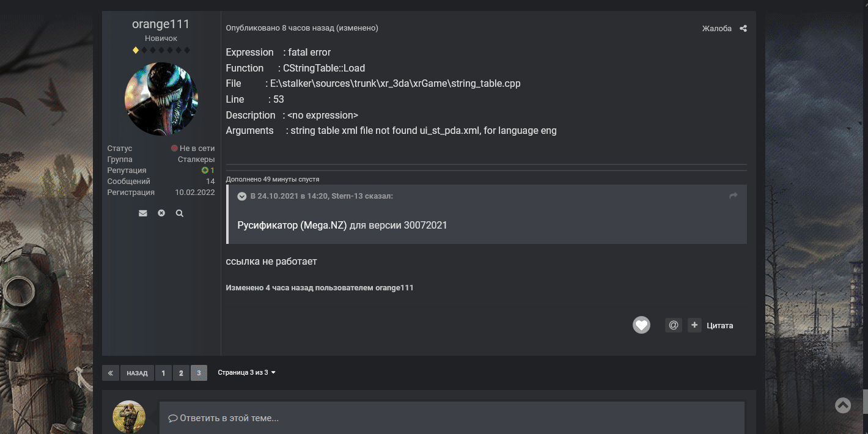This screenshot has width=868, height=434.
Task: Click the envelope message icon under orange111's profile
Action: click(143, 213)
